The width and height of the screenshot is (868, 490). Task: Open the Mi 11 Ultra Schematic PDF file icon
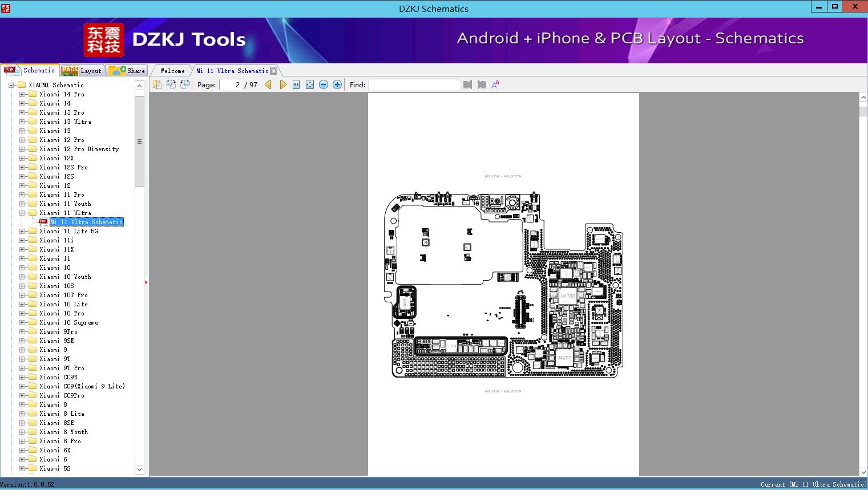43,221
